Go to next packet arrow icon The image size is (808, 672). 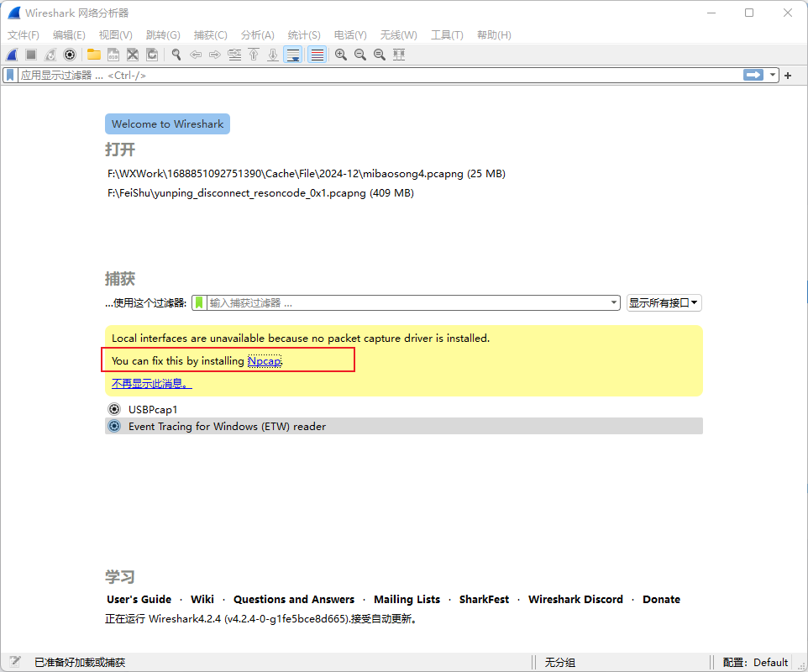tap(215, 55)
